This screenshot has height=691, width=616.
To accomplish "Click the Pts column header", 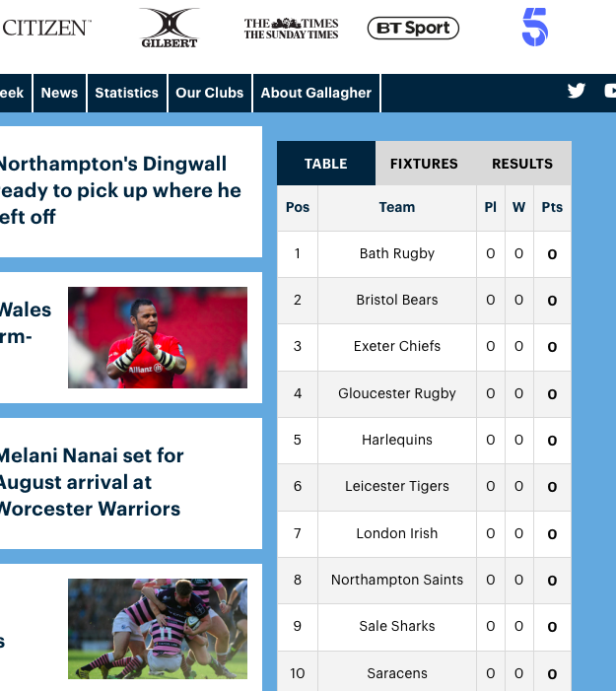I will 552,207.
